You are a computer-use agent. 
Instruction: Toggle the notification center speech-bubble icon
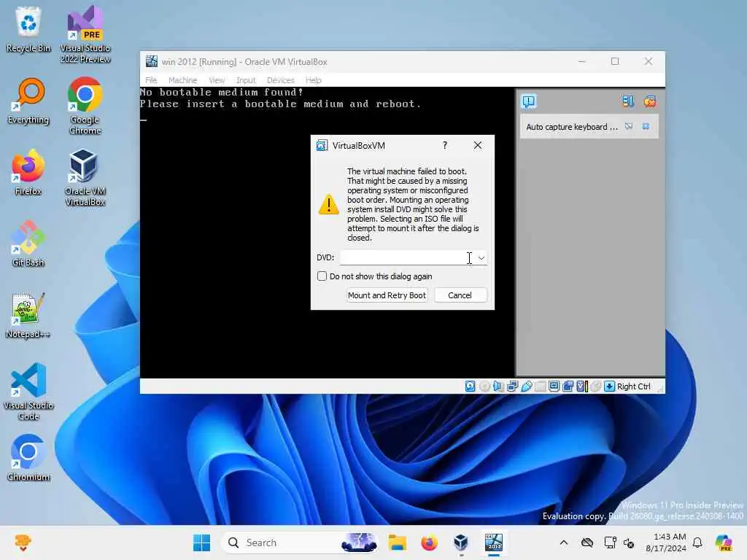tap(529, 101)
